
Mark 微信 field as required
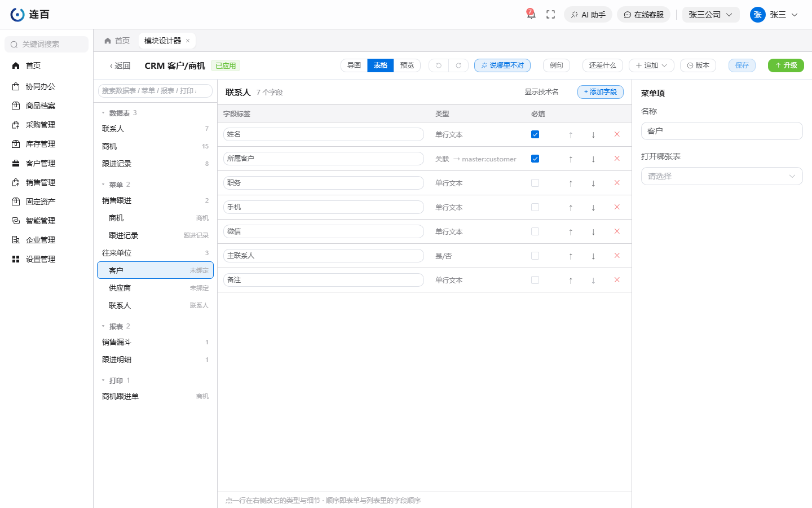[535, 231]
